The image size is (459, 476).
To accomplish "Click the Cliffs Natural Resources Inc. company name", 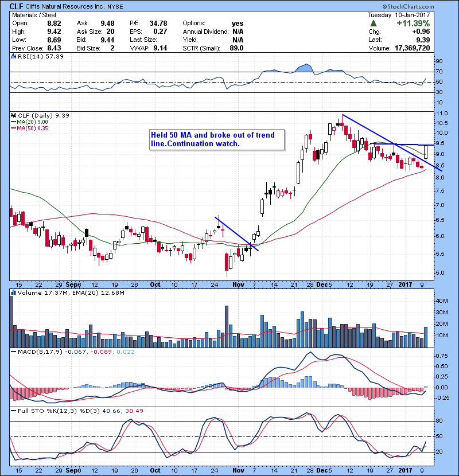I will pyautogui.click(x=75, y=6).
